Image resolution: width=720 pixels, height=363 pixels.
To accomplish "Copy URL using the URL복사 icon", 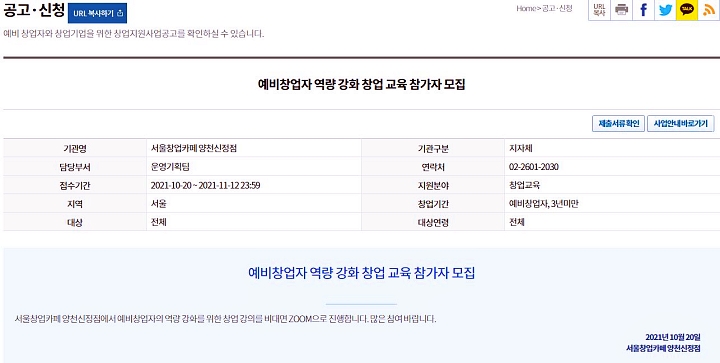I will tap(599, 10).
